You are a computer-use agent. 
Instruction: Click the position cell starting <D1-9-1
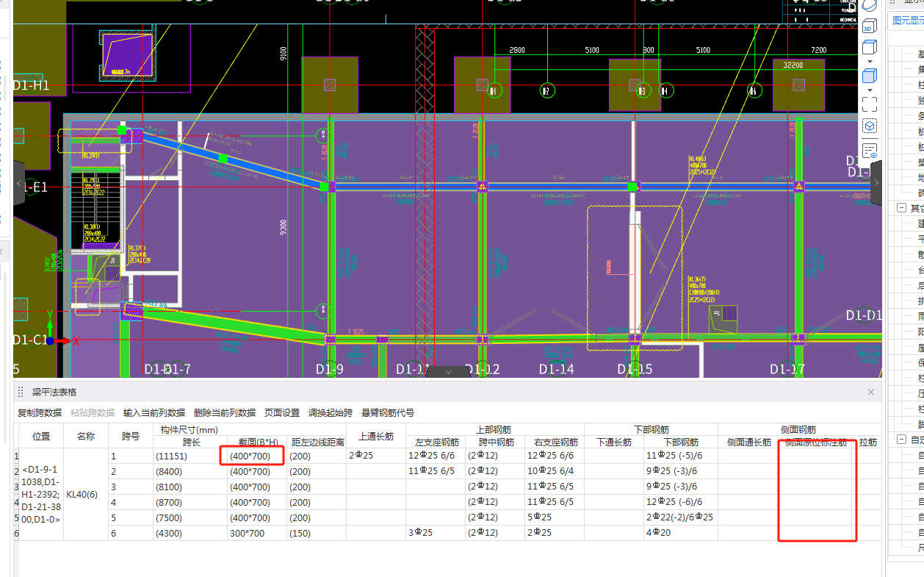tap(40, 495)
